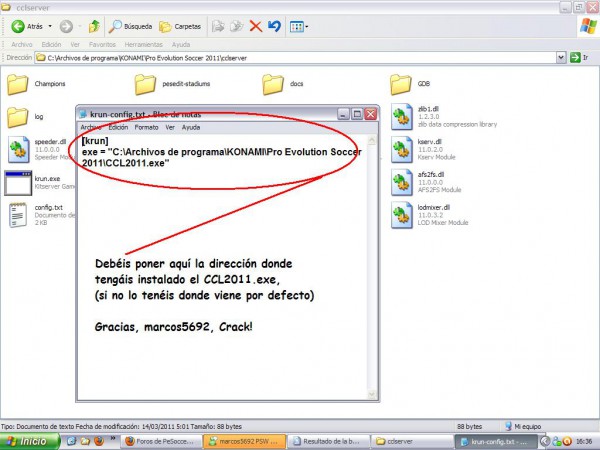600x450 pixels.
Task: Select the lodmixer.dll file icon
Action: (401, 215)
